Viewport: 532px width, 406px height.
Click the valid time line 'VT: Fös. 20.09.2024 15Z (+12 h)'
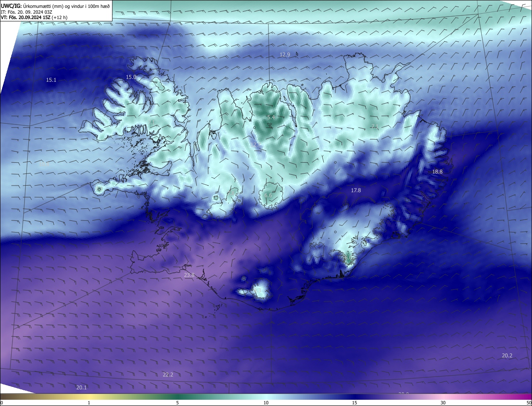[x=34, y=17]
